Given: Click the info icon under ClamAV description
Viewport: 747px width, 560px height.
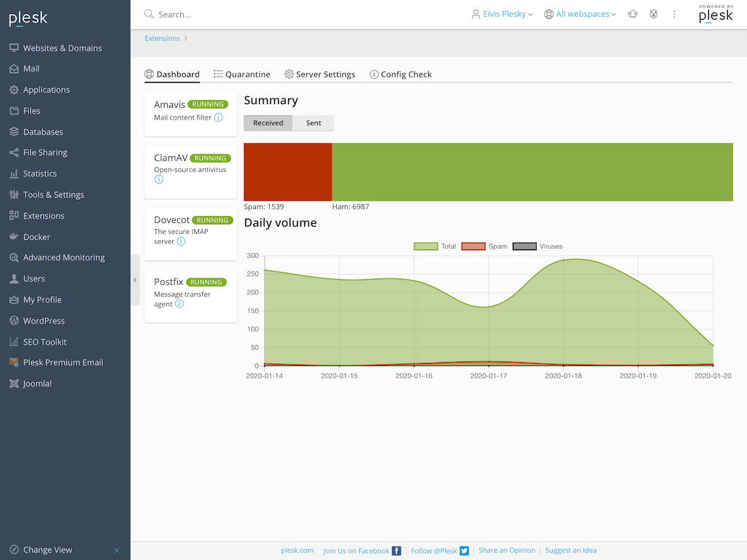Looking at the screenshot, I should point(159,179).
